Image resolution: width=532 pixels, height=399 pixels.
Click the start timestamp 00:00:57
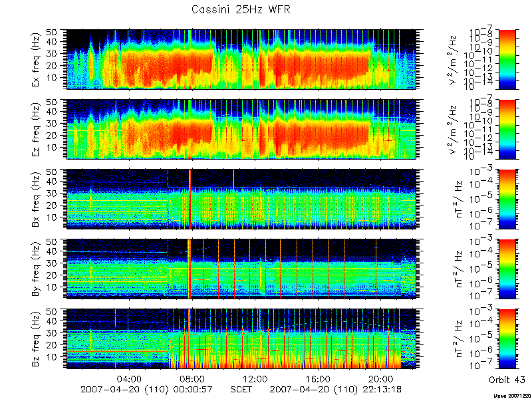(x=192, y=389)
